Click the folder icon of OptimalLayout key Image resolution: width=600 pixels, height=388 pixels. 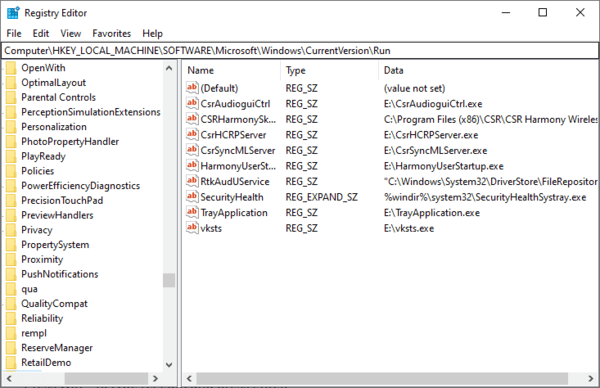(11, 83)
